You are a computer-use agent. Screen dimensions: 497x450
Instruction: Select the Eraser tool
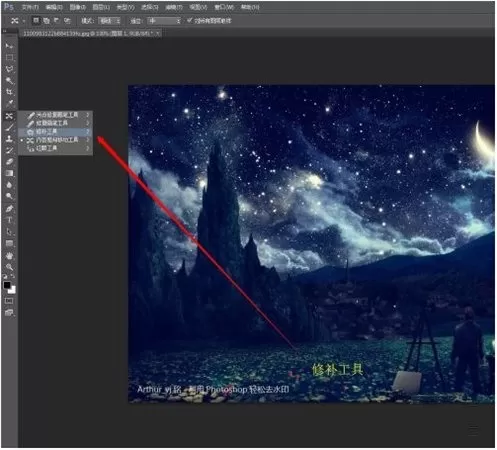[9, 162]
